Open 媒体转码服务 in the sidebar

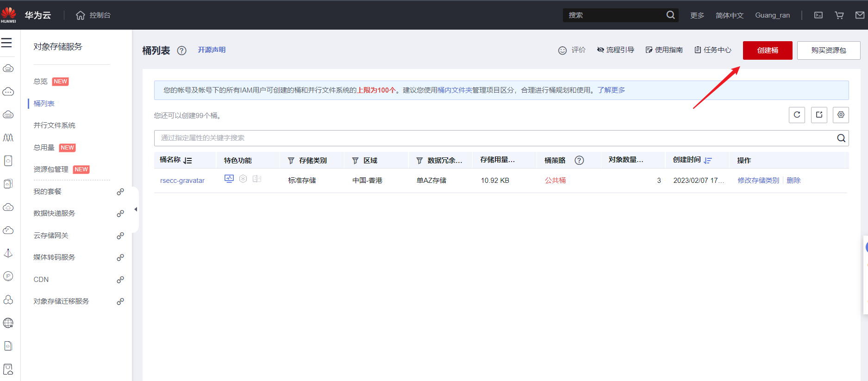tap(54, 257)
